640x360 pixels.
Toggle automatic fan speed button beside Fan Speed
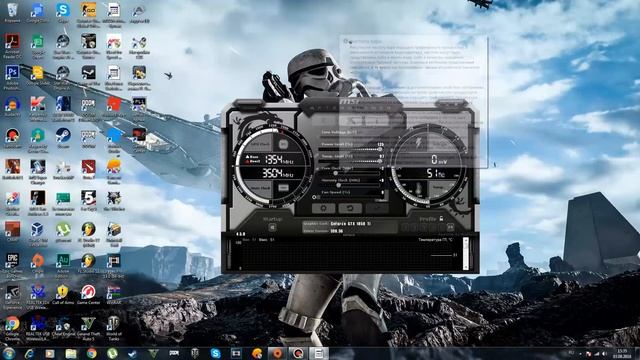(315, 197)
